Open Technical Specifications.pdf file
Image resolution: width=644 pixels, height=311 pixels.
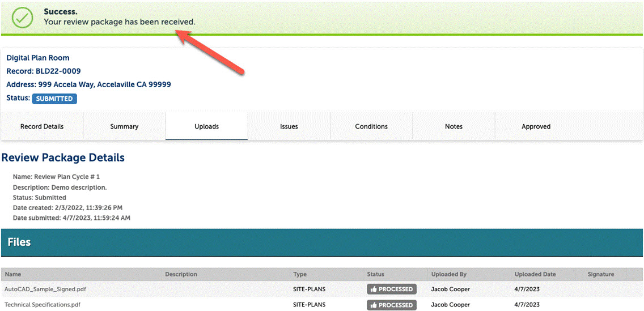click(43, 305)
